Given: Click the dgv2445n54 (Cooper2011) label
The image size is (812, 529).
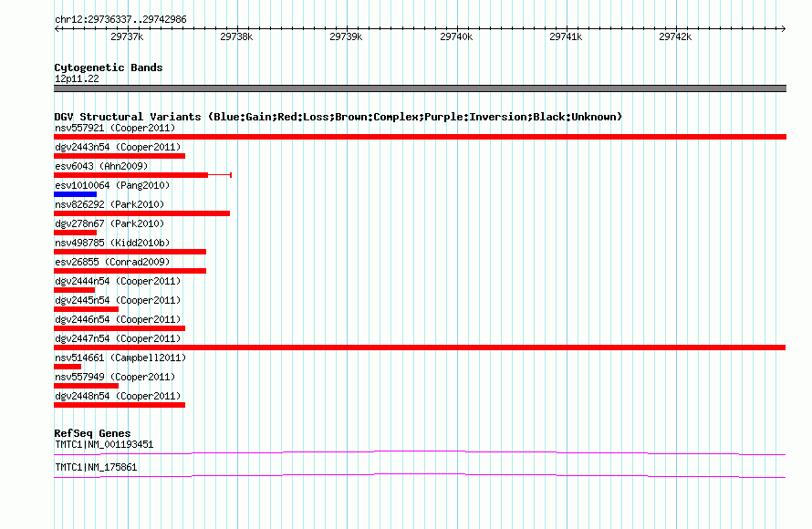Looking at the screenshot, I should coord(118,300).
